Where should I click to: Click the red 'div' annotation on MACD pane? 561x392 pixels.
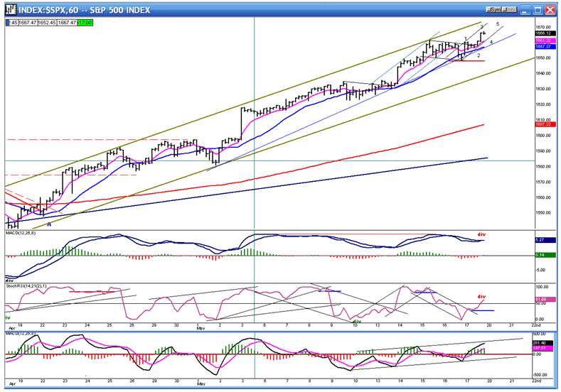(x=481, y=234)
